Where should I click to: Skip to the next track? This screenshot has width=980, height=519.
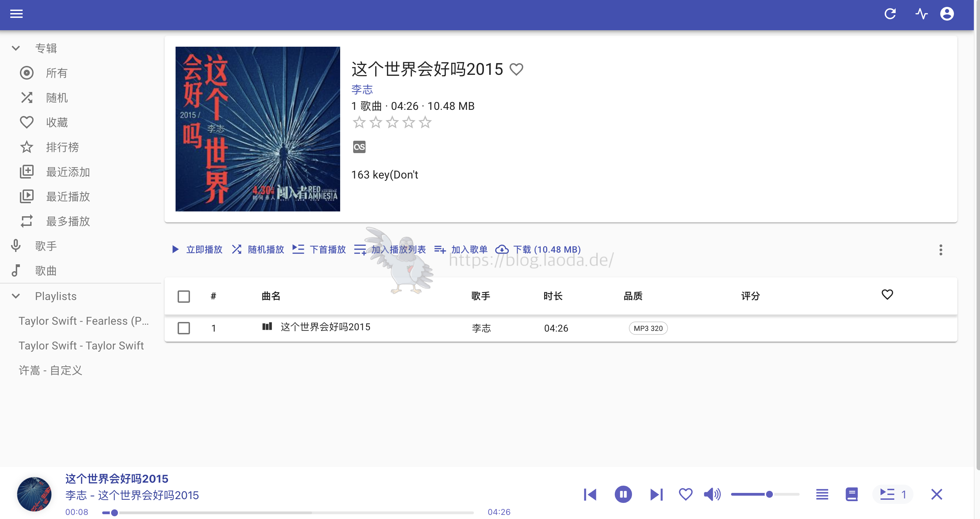(656, 494)
